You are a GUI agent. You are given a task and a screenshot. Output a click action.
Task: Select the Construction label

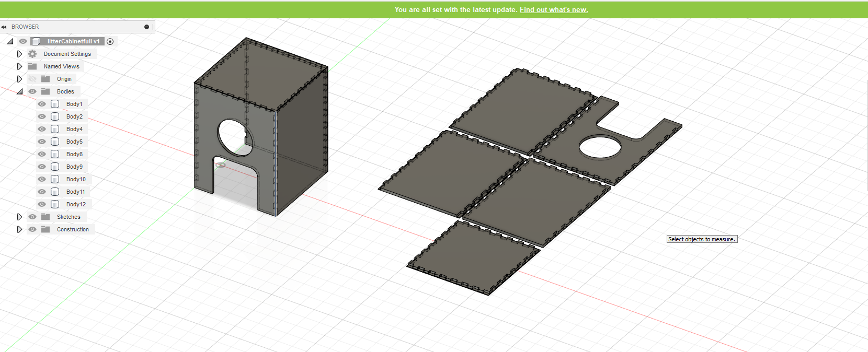point(73,229)
